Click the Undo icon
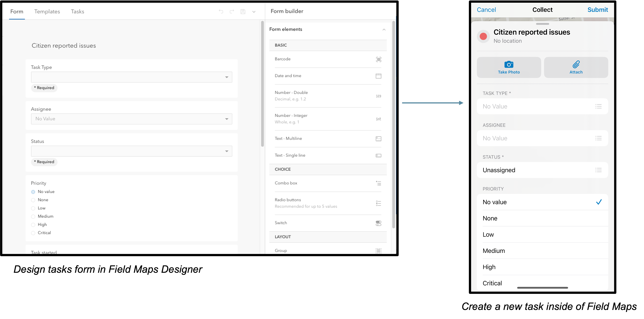 (x=221, y=11)
